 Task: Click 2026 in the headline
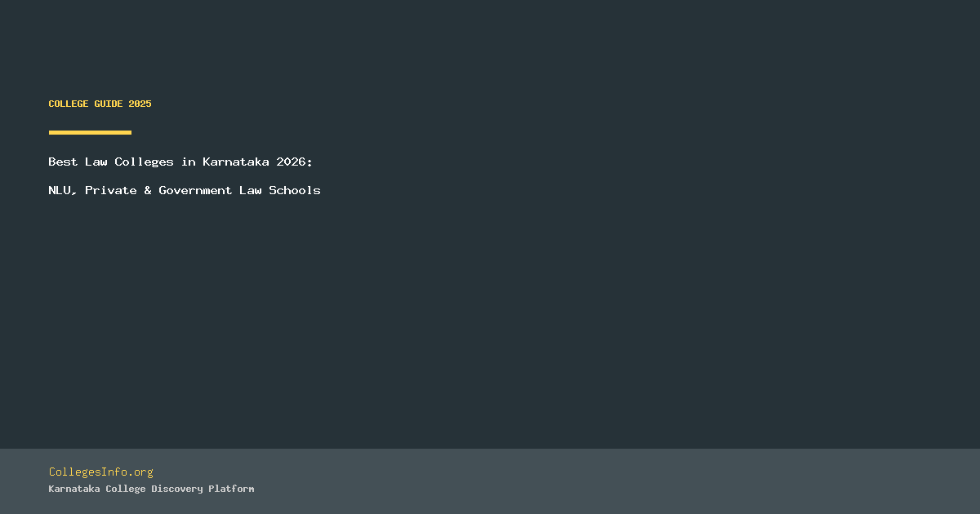click(294, 162)
